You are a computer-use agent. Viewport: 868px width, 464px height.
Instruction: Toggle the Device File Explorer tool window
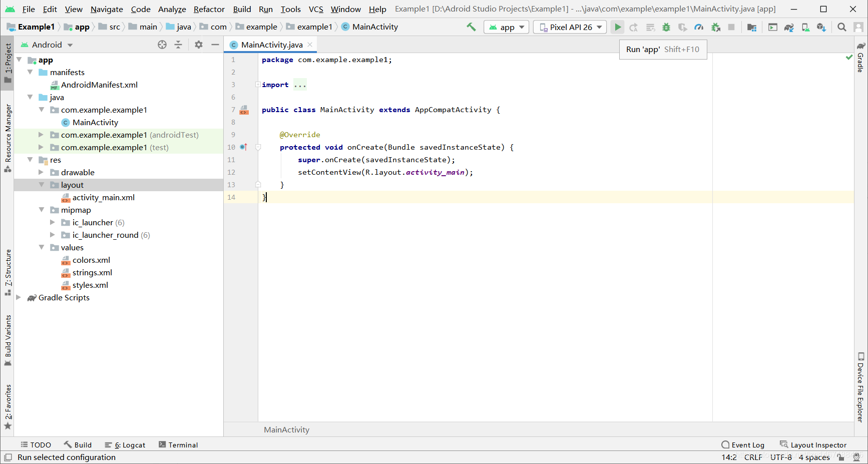point(860,387)
